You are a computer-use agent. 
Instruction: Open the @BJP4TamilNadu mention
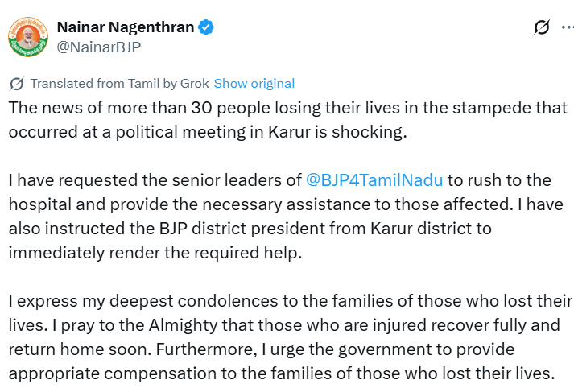pyautogui.click(x=374, y=179)
